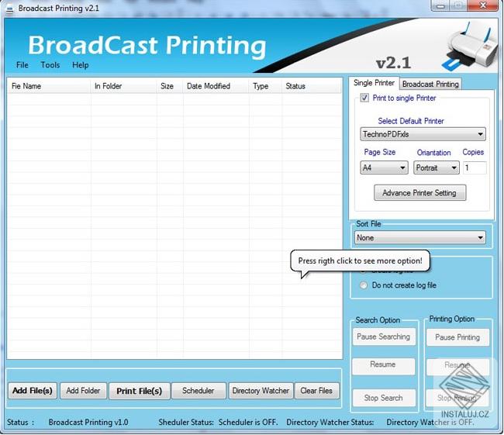Click 'Directory Watcher Status:' label
Viewport: 504px width, 435px height.
(x=330, y=422)
